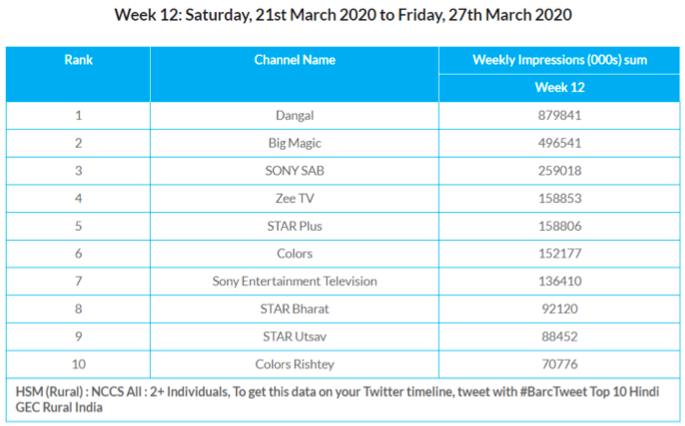
Task: Click the 70776 impressions value
Action: [559, 364]
